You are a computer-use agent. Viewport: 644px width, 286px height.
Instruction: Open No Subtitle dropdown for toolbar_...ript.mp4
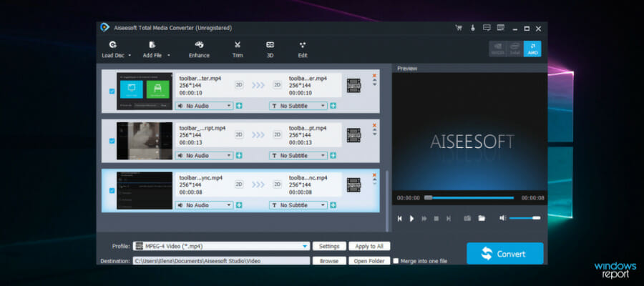pyautogui.click(x=298, y=156)
